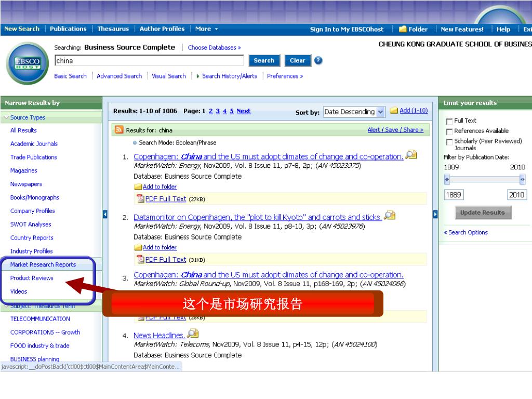Switch to Advanced Search
The image size is (532, 399).
click(119, 76)
